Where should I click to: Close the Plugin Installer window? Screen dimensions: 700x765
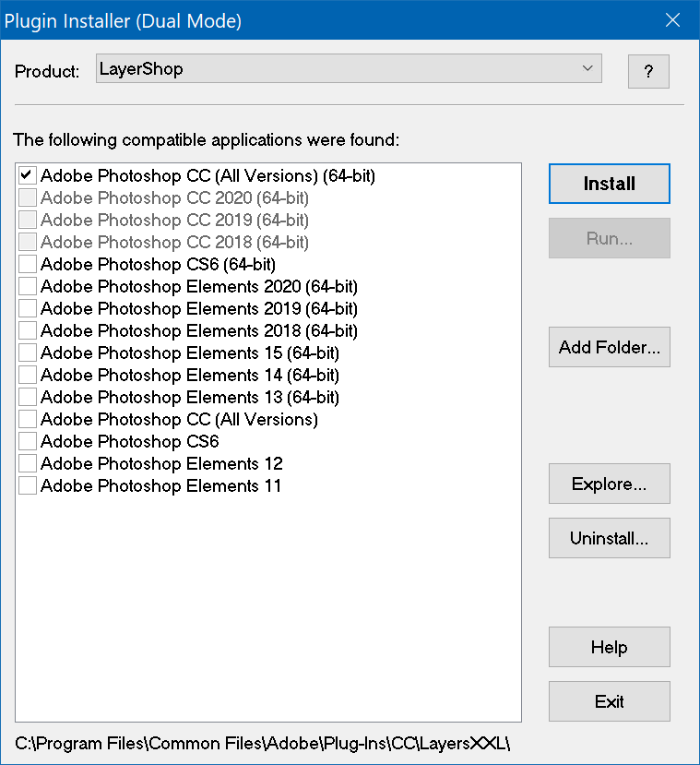673,20
